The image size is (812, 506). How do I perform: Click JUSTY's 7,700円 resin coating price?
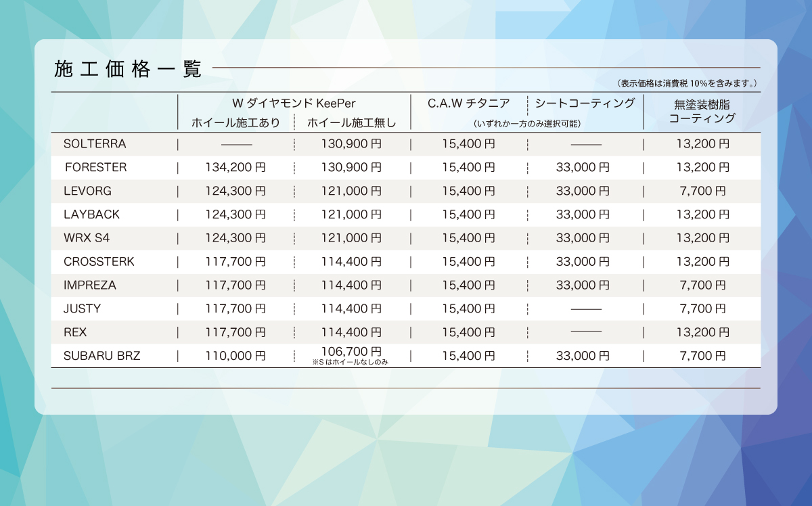click(702, 308)
